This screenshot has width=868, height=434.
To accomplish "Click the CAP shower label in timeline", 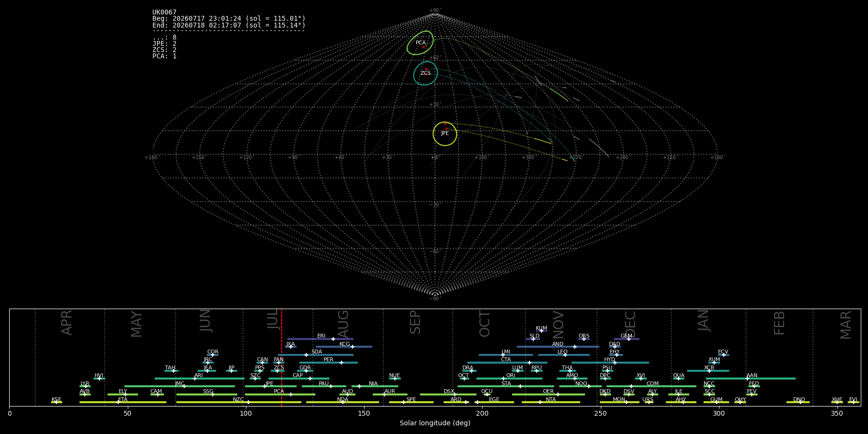I will pyautogui.click(x=298, y=376).
